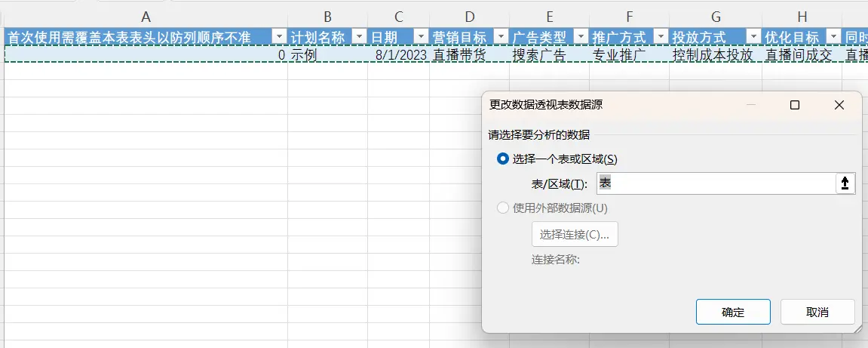Viewport: 868px width, 348px height.
Task: Open the 计划名称 column filter dropdown
Action: pos(360,37)
